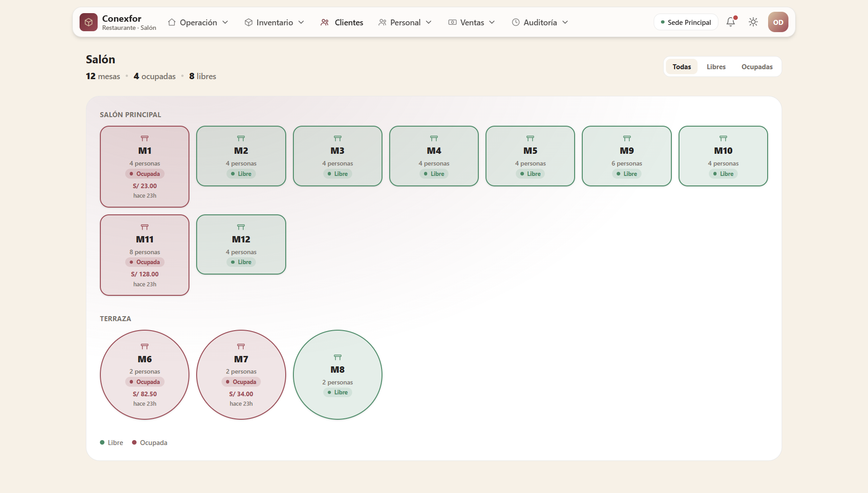Click the people icon beside Clientes
The height and width of the screenshot is (493, 868).
pos(325,22)
